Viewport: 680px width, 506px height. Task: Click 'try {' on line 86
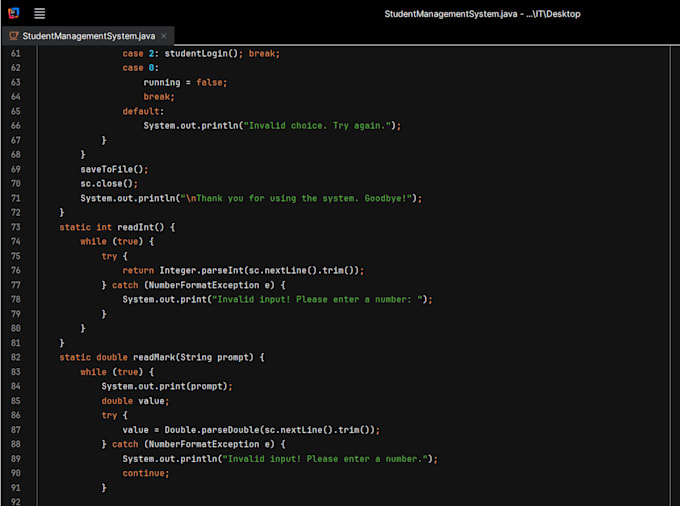coord(114,415)
